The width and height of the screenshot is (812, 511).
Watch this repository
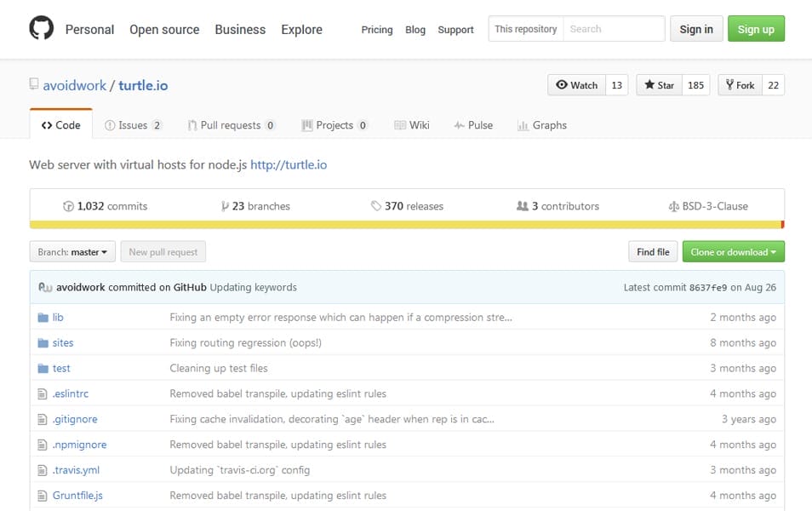point(576,85)
